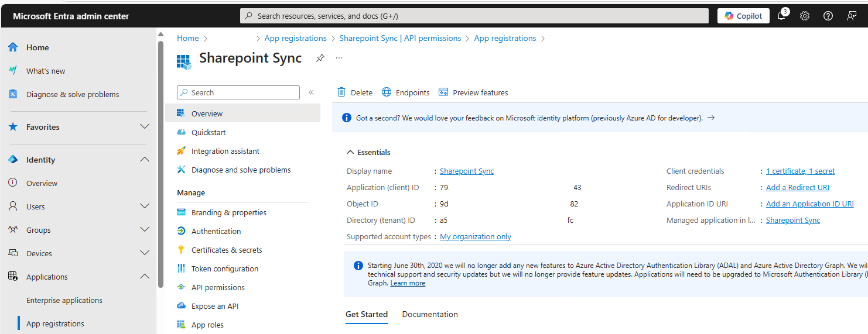
Task: Open the Copilot button
Action: (743, 16)
